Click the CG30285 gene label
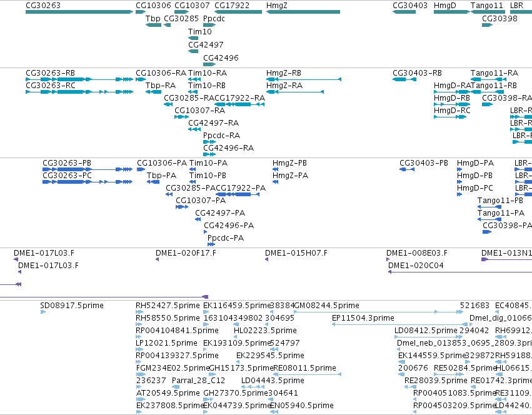This screenshot has height=415, width=532. pos(181,18)
